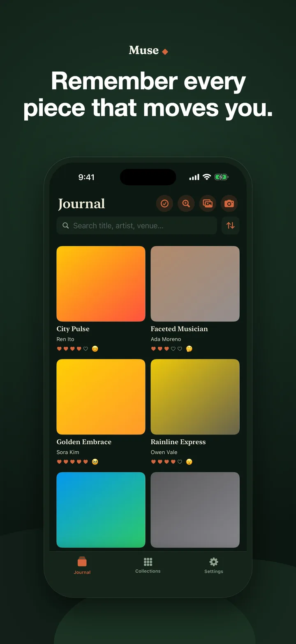Select the Golden Embrace title text
This screenshot has width=296, height=644.
[84, 442]
